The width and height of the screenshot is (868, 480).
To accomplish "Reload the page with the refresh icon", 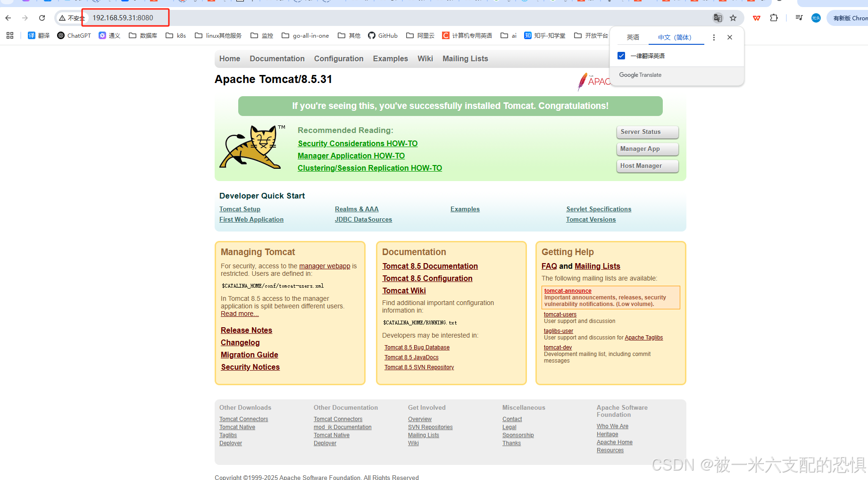I will click(x=42, y=18).
